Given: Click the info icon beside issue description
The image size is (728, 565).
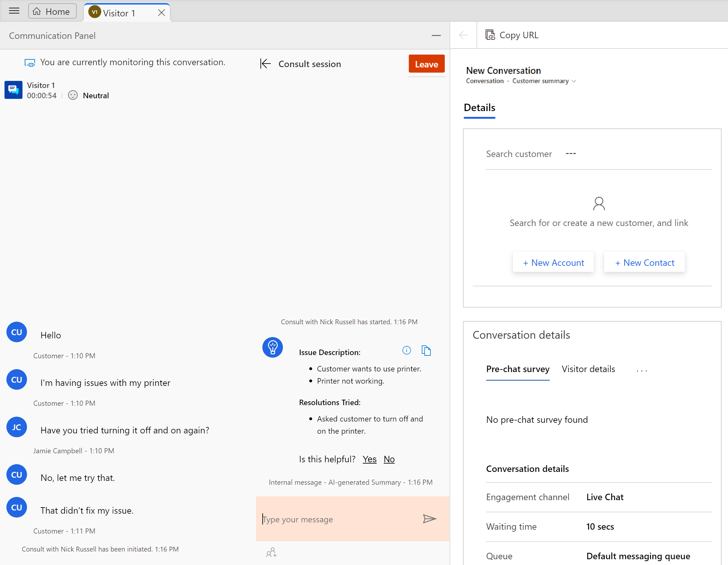Looking at the screenshot, I should [407, 350].
